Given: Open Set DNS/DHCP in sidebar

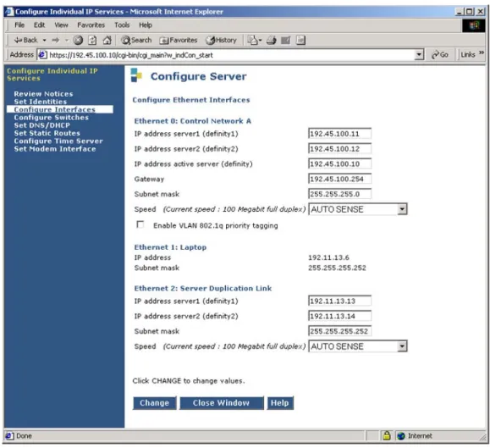Looking at the screenshot, I should coord(41,125).
